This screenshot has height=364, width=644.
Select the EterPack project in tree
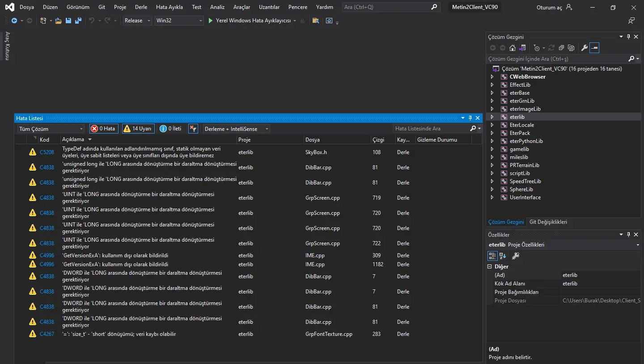pyautogui.click(x=520, y=133)
